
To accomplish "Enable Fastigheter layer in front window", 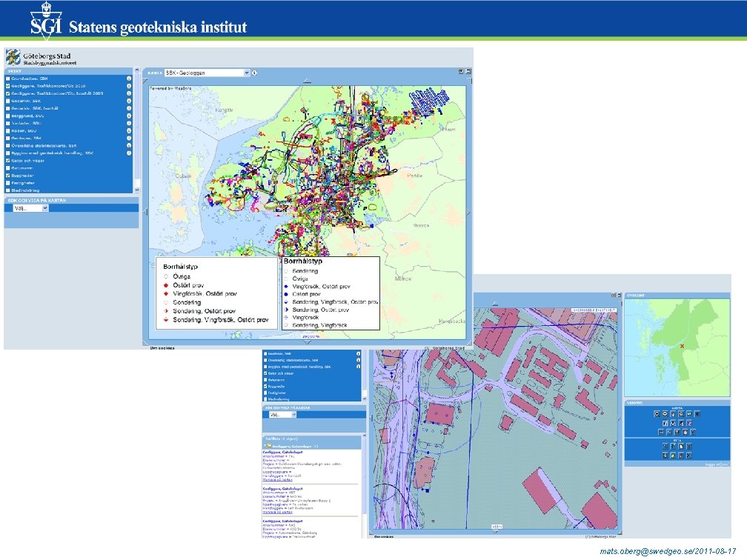I will point(8,183).
